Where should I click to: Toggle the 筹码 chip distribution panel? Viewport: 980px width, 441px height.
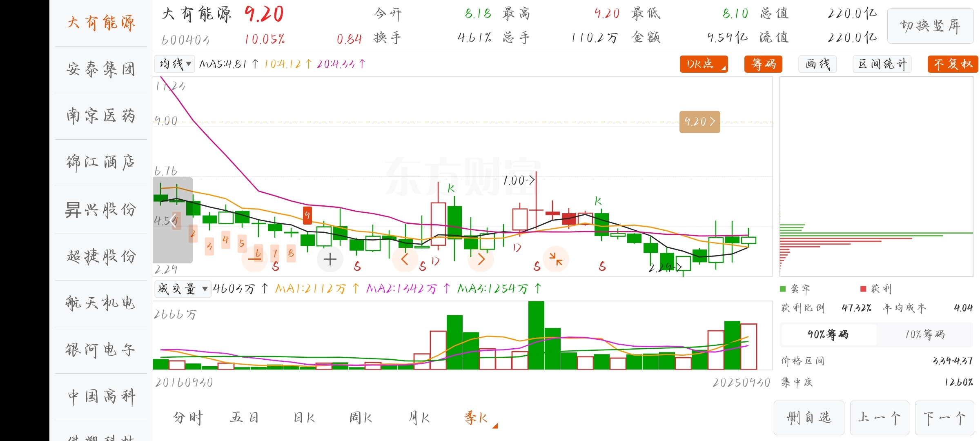click(x=763, y=64)
